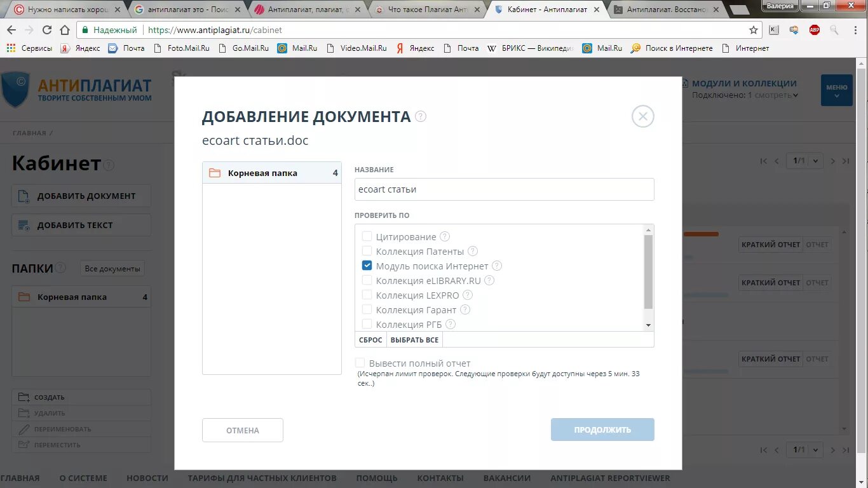Open the БРИКС — Википедия bookmark
This screenshot has width=868, height=488.
coord(531,48)
